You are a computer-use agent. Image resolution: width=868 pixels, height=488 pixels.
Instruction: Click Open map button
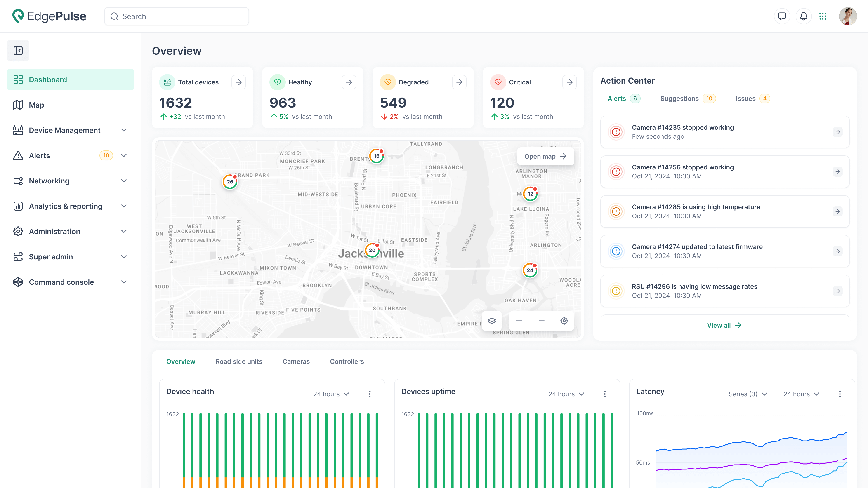[545, 156]
